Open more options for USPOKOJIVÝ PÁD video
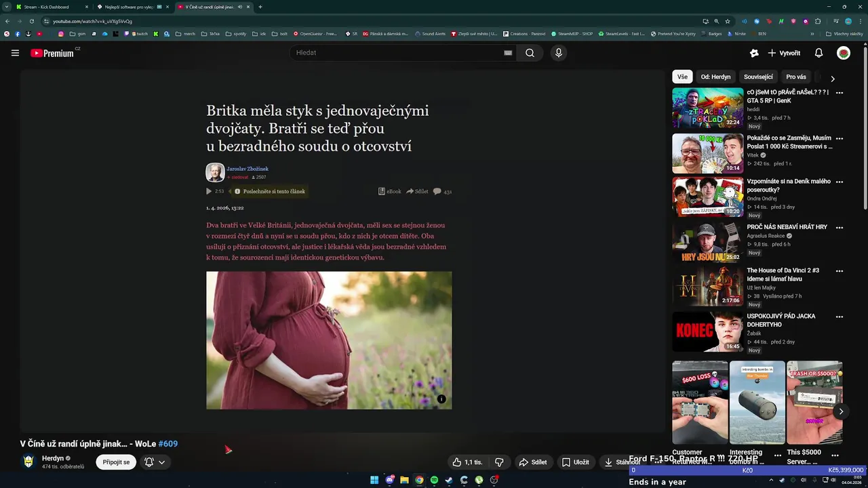The image size is (868, 488). click(840, 317)
